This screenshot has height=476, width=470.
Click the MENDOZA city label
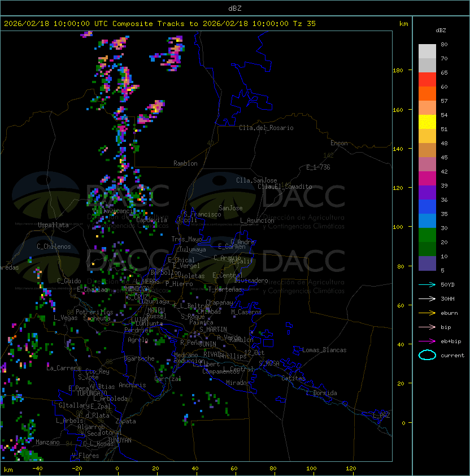(137, 289)
